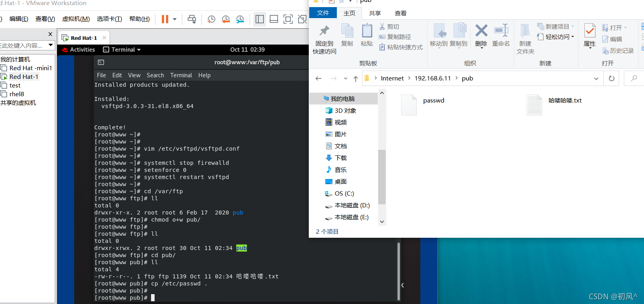Open the 编辑(E) menu in VMware
This screenshot has width=644, height=304.
[19, 19]
